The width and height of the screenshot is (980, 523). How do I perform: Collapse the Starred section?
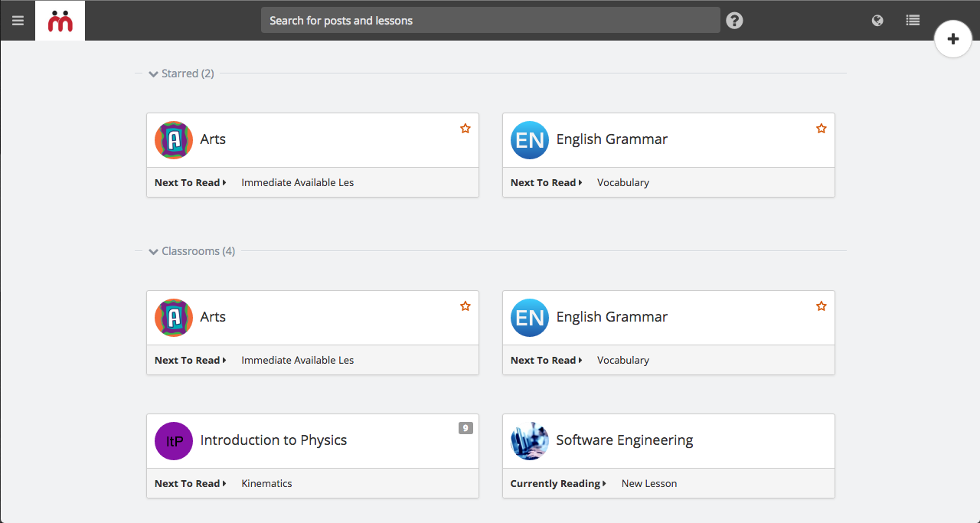pos(181,74)
